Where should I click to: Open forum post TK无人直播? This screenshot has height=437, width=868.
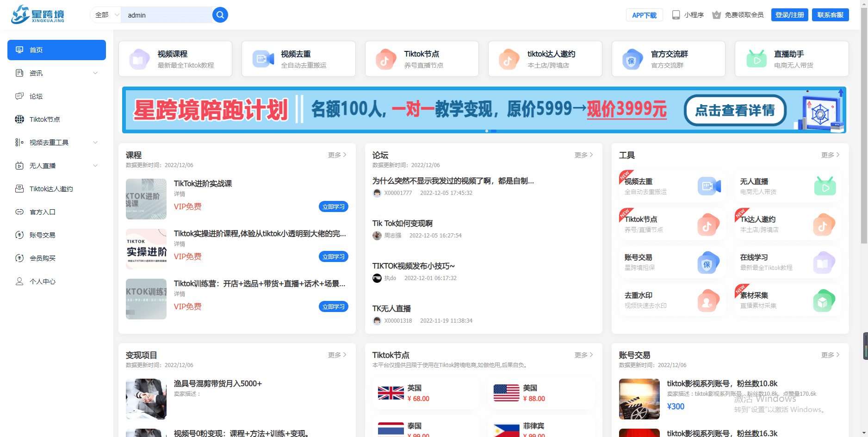(x=392, y=309)
